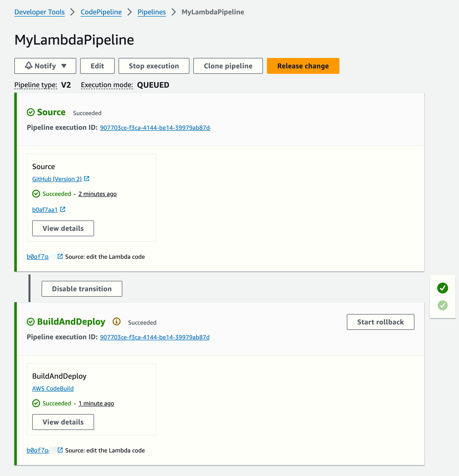Disable the transition between Source and BuildAndDeploy
Viewport: 459px width, 476px height.
pyautogui.click(x=82, y=289)
